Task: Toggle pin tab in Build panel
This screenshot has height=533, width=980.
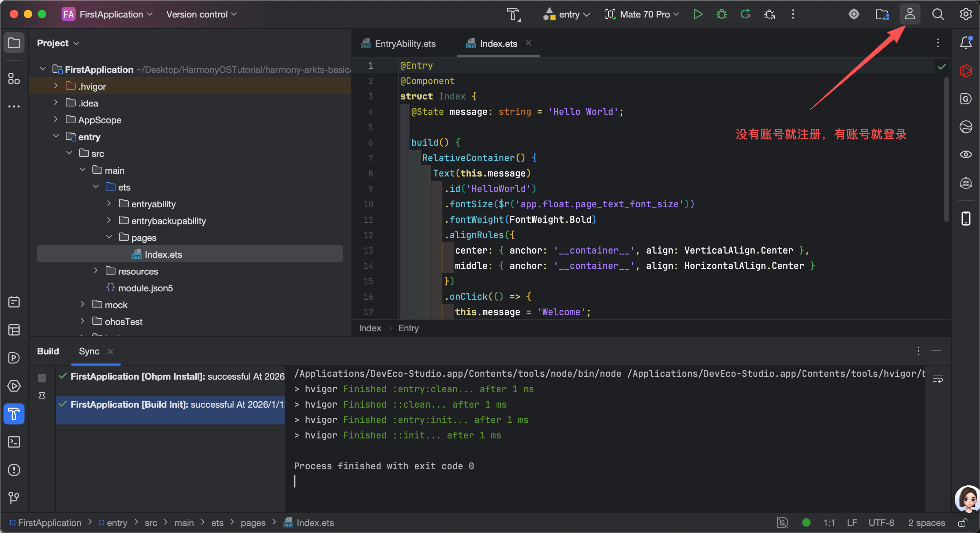Action: tap(42, 397)
